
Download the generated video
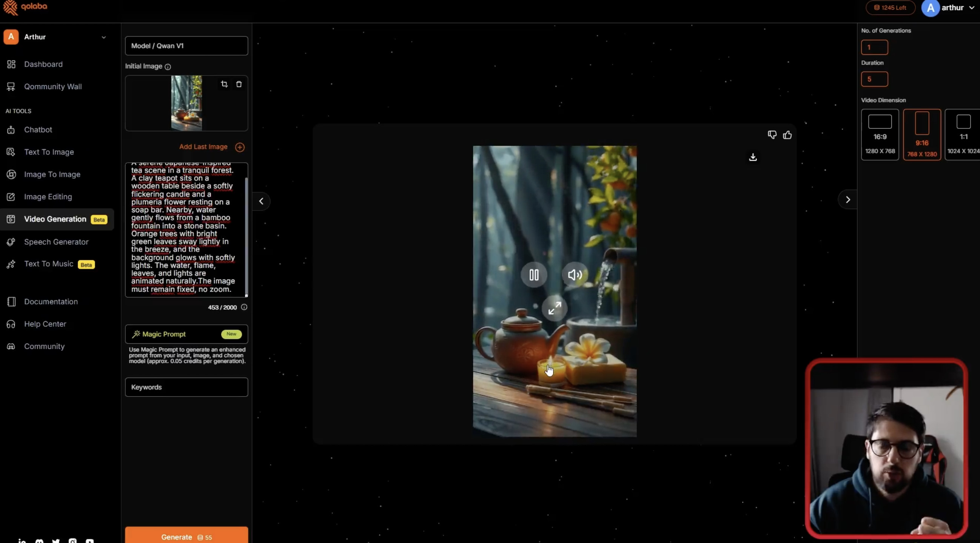752,157
